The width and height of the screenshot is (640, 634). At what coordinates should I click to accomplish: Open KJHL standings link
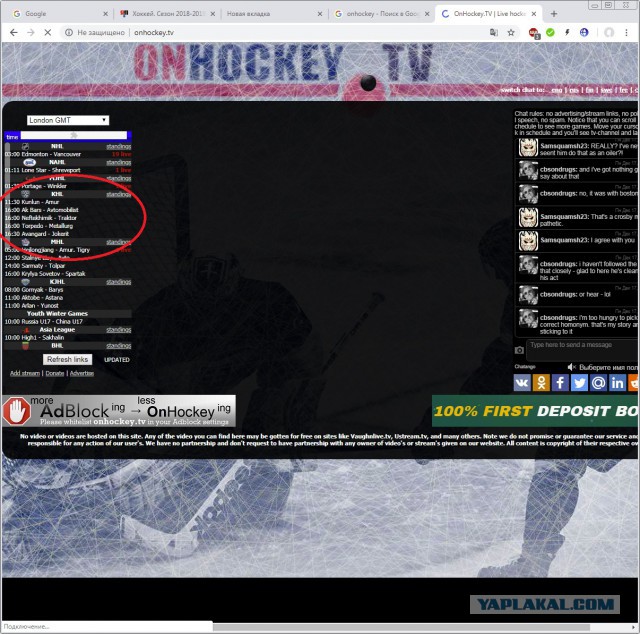119,282
